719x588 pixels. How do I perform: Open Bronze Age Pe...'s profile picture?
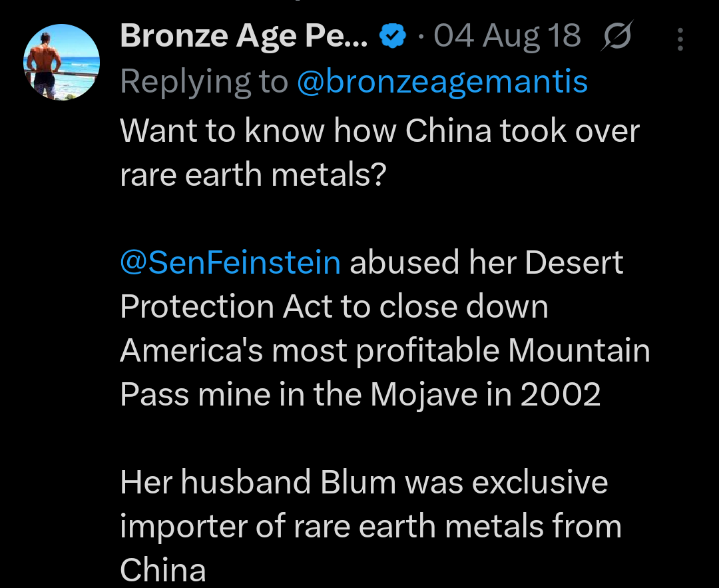61,60
